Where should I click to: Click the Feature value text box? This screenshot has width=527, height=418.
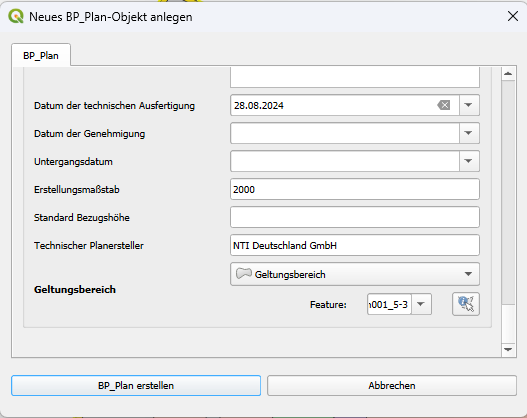click(x=389, y=304)
